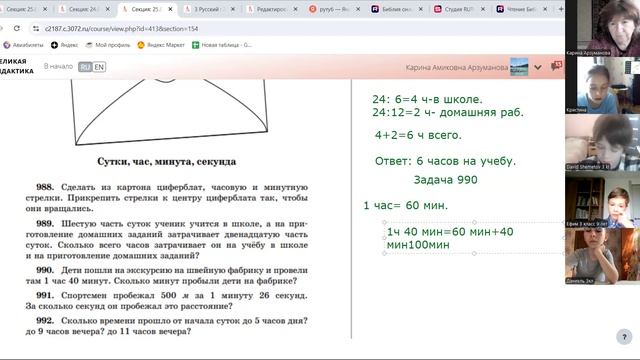Open the Яндекс bookmark
This screenshot has height=360, width=640.
[64, 45]
